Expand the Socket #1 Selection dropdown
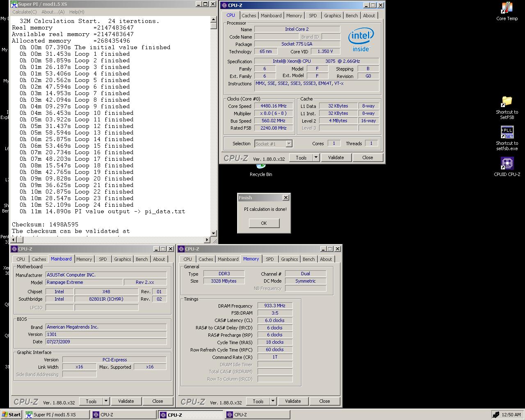Viewport: 525px width, 420px height. 289,144
